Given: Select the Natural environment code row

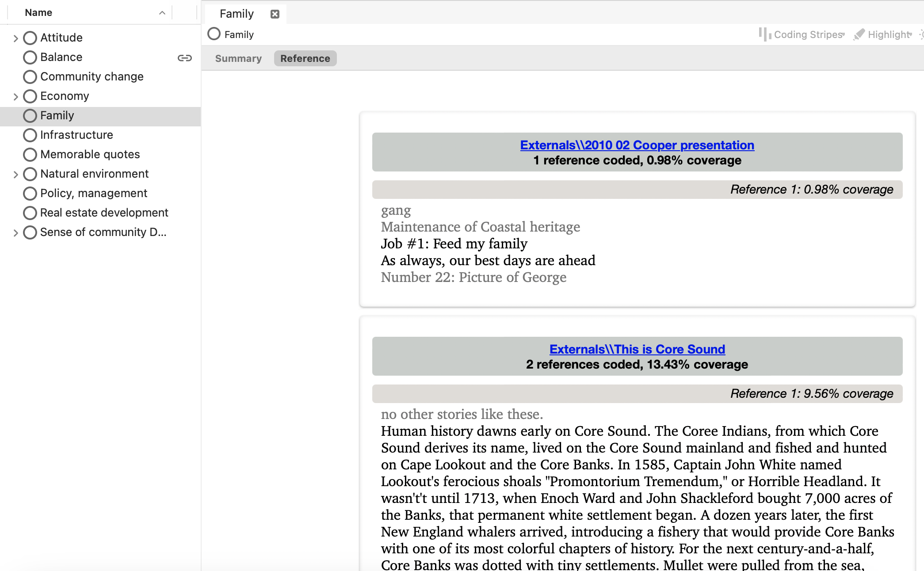Looking at the screenshot, I should click(101, 174).
